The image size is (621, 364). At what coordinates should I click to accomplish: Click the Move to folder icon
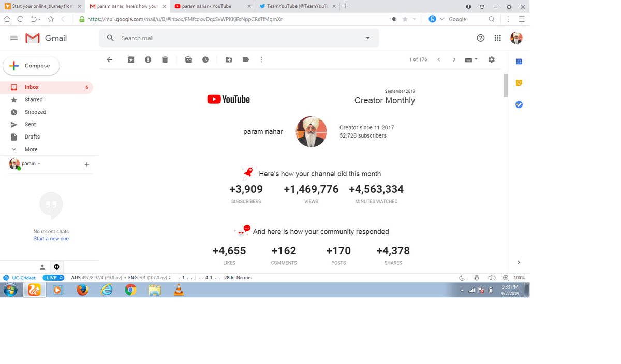[x=229, y=60]
